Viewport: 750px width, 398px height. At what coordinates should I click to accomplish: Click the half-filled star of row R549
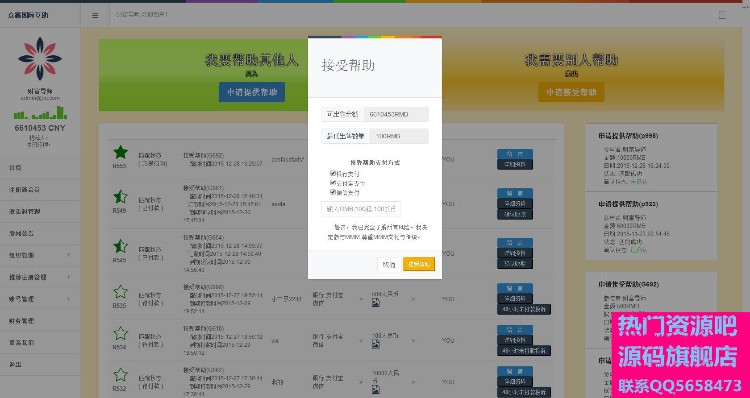coord(121,197)
